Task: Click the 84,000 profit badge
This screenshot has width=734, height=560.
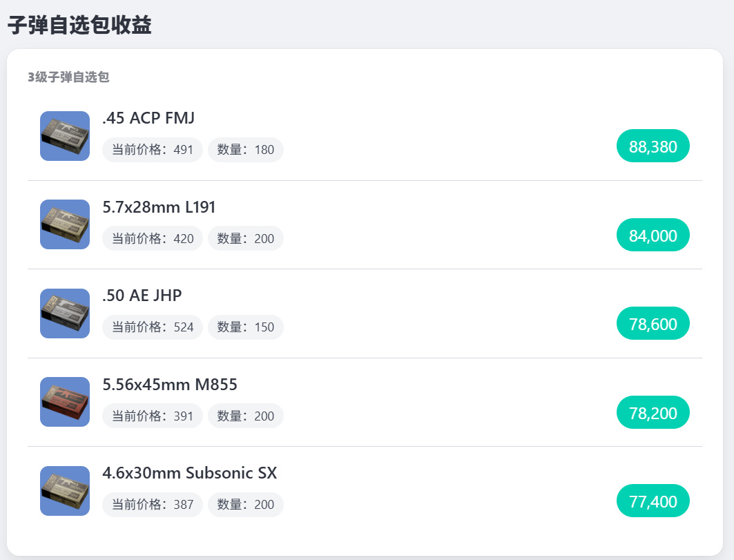Action: (x=653, y=235)
